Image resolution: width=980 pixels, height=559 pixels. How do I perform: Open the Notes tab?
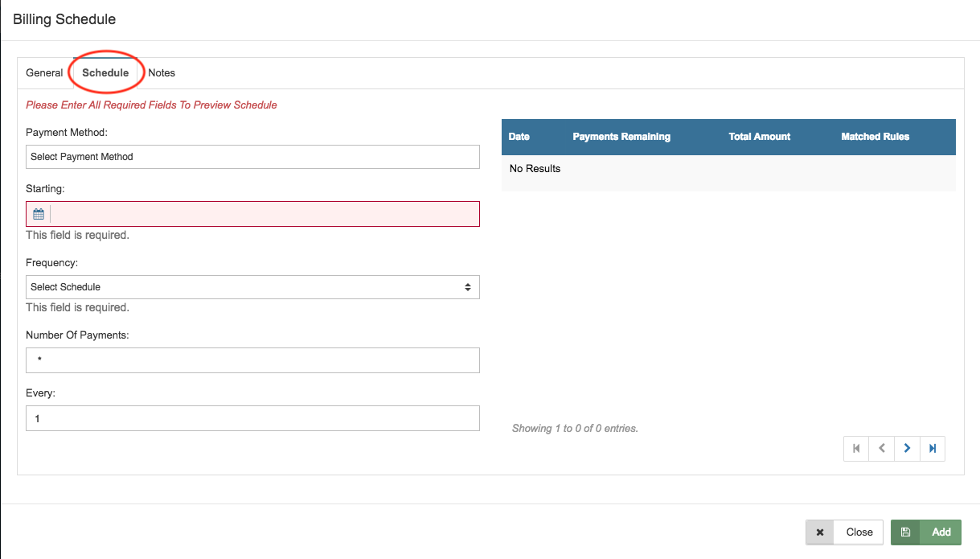(x=162, y=73)
